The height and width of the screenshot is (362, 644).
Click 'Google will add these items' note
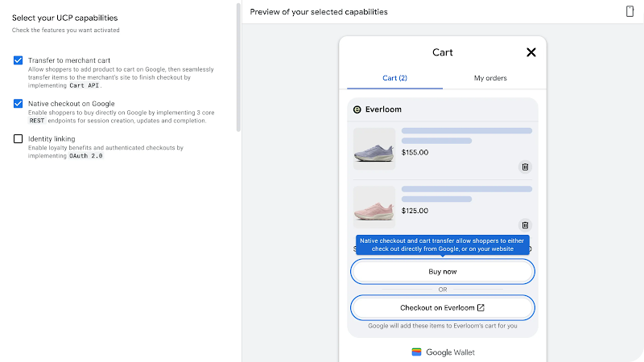[442, 326]
